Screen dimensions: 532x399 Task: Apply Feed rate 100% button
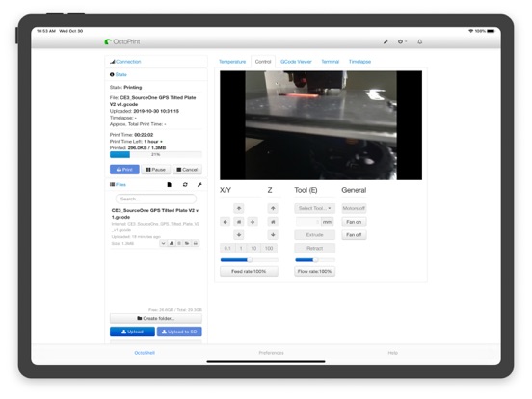(249, 271)
